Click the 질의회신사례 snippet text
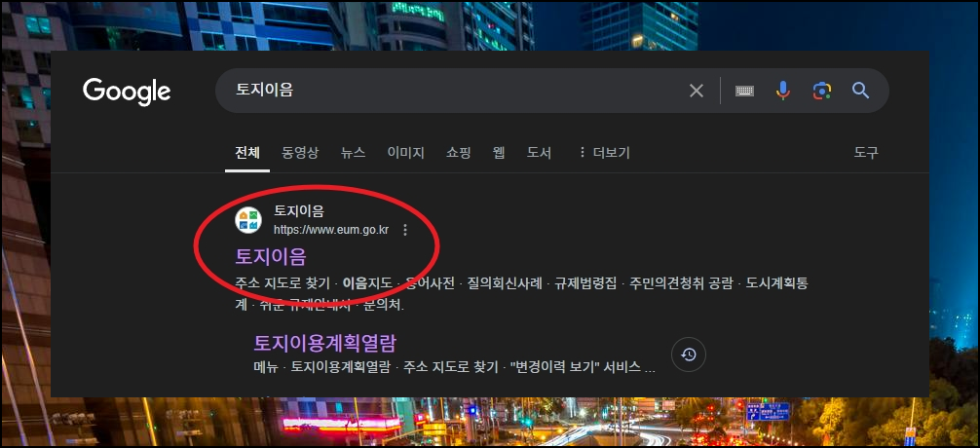The height and width of the screenshot is (448, 980). pyautogui.click(x=503, y=283)
